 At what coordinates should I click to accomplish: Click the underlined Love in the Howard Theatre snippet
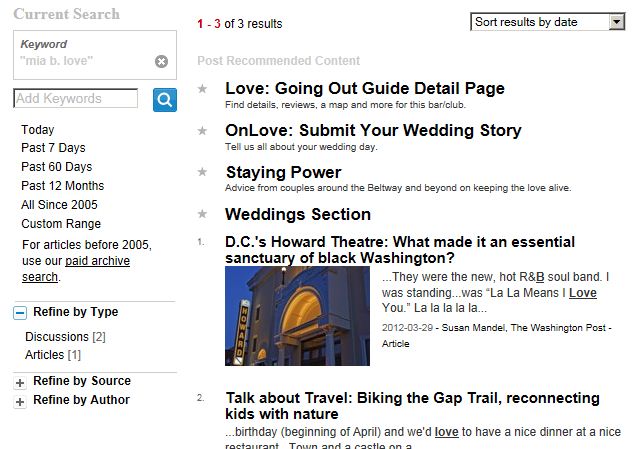[x=583, y=293]
